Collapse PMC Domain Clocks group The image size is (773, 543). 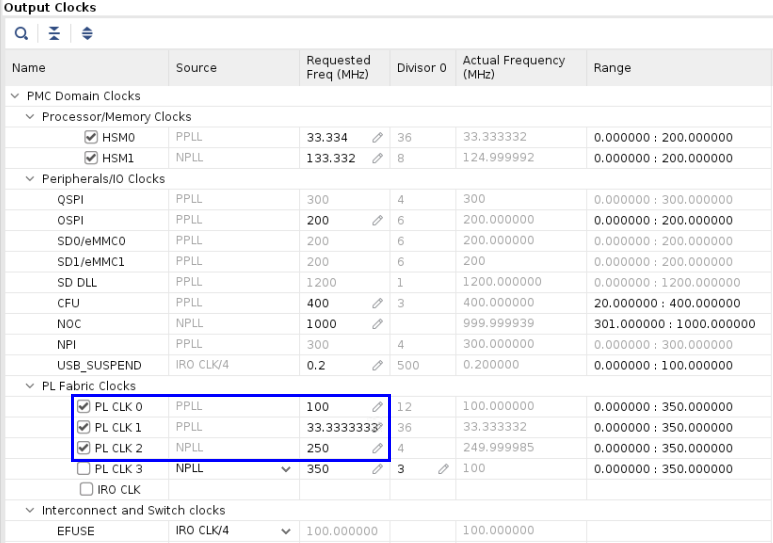point(16,97)
